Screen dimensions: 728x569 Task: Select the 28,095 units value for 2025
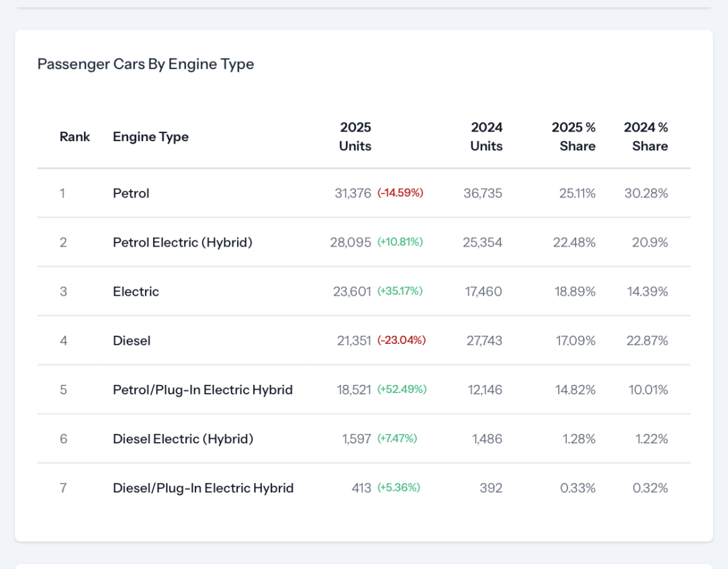click(351, 243)
